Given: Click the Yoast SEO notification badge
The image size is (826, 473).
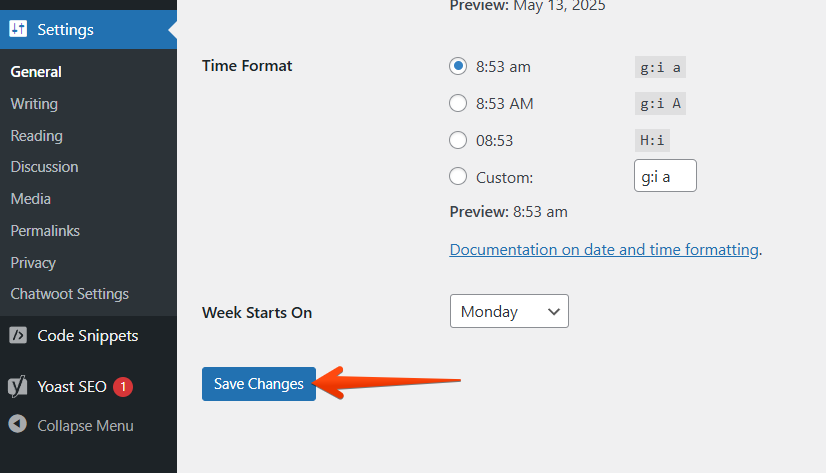Looking at the screenshot, I should (x=123, y=387).
